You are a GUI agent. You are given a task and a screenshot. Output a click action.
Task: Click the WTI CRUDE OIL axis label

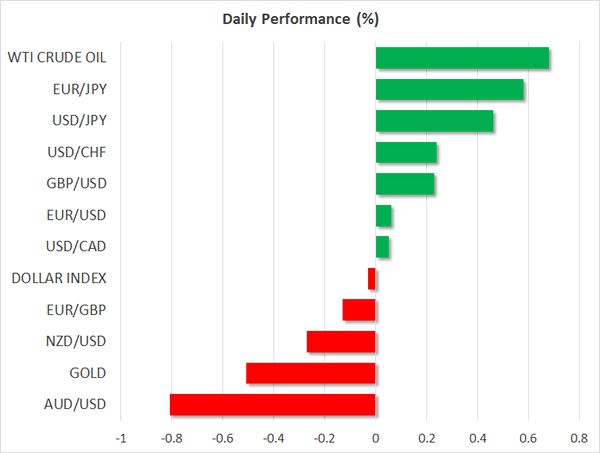coord(60,58)
